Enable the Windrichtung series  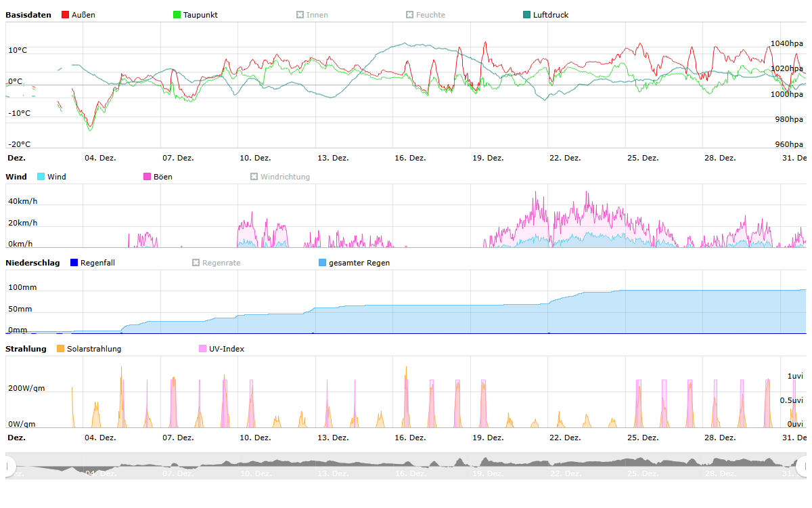point(284,177)
